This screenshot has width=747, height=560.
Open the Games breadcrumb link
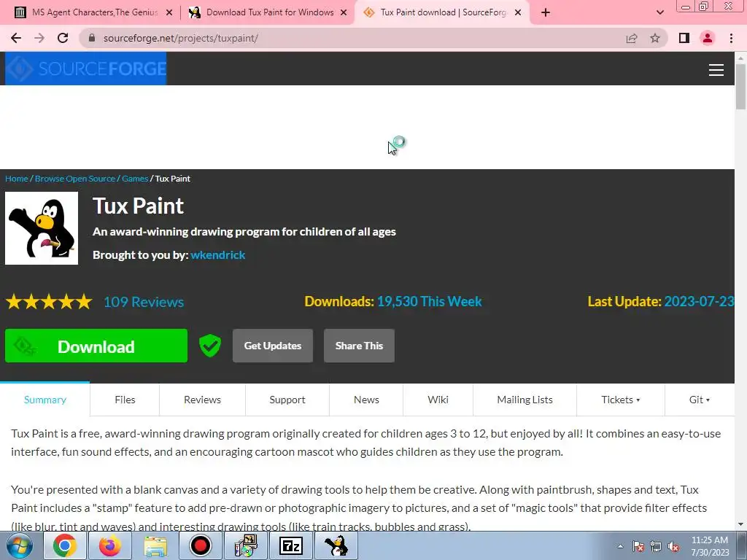(135, 179)
